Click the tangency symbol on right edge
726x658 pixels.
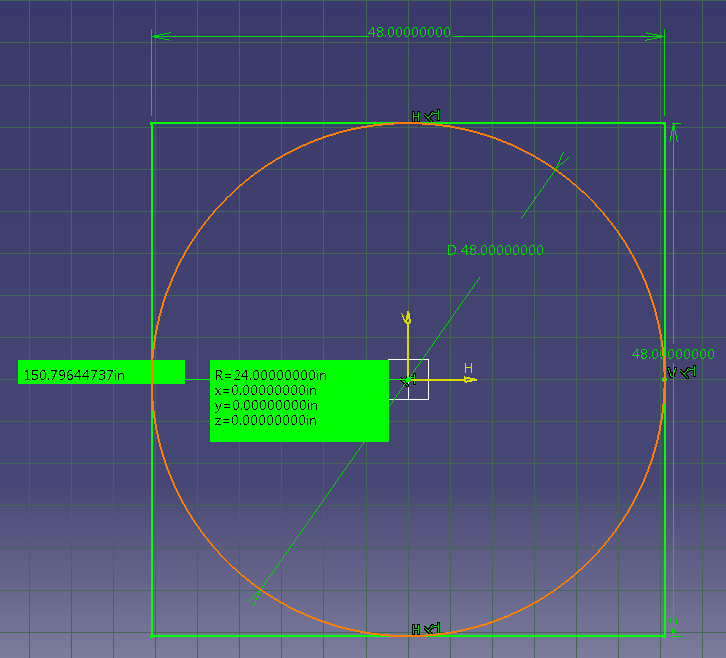point(689,373)
